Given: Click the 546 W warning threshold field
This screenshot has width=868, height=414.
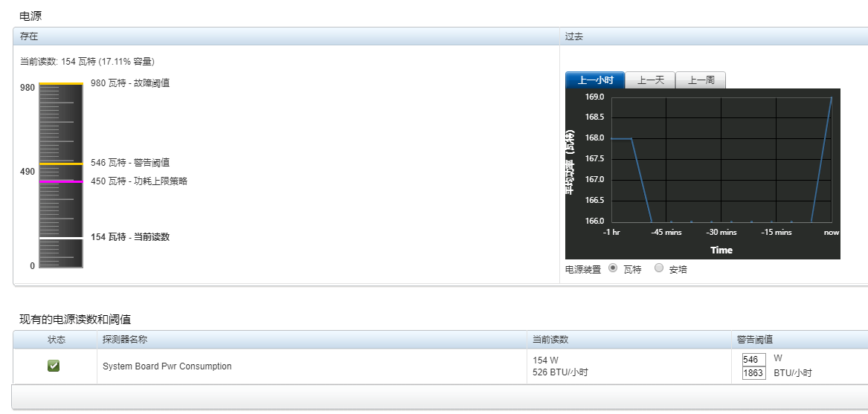Looking at the screenshot, I should point(754,360).
